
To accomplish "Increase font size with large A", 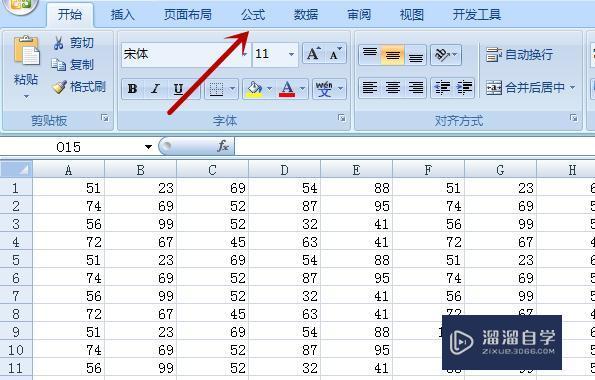I will pos(314,54).
